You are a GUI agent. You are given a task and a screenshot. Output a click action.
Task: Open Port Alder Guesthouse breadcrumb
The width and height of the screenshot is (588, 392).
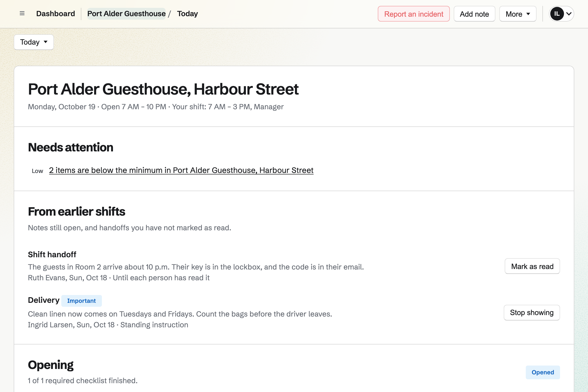click(x=126, y=13)
